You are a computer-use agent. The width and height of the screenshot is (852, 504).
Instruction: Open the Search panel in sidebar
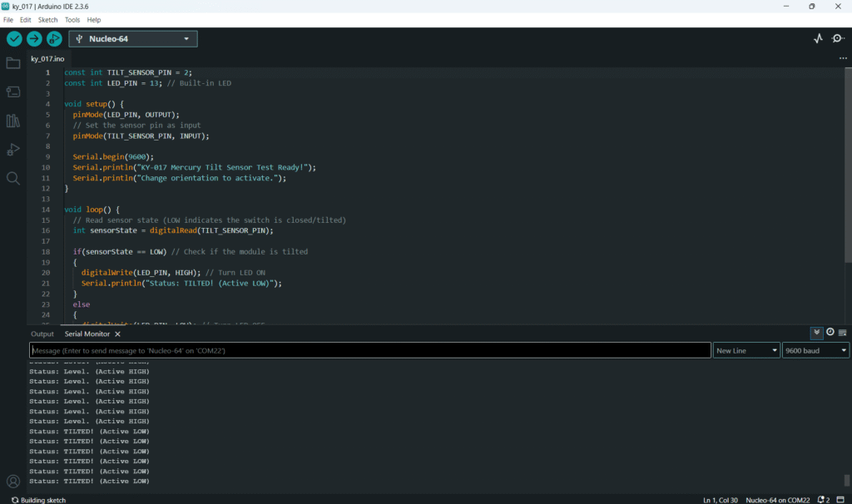(x=13, y=178)
